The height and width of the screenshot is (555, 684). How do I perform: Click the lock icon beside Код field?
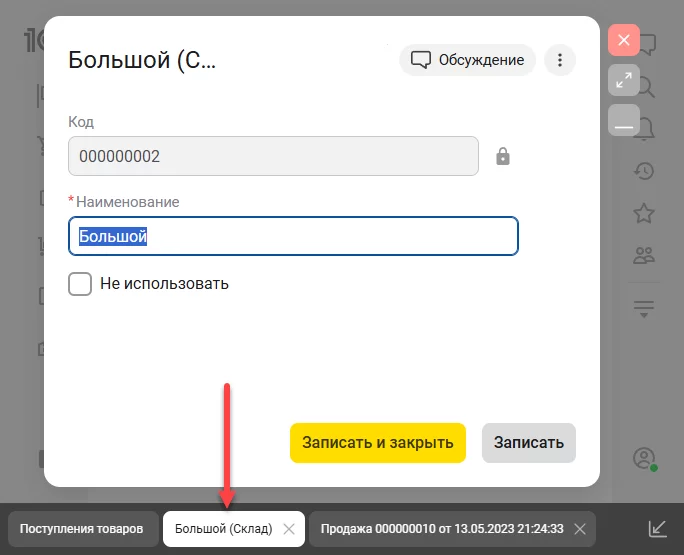(503, 156)
